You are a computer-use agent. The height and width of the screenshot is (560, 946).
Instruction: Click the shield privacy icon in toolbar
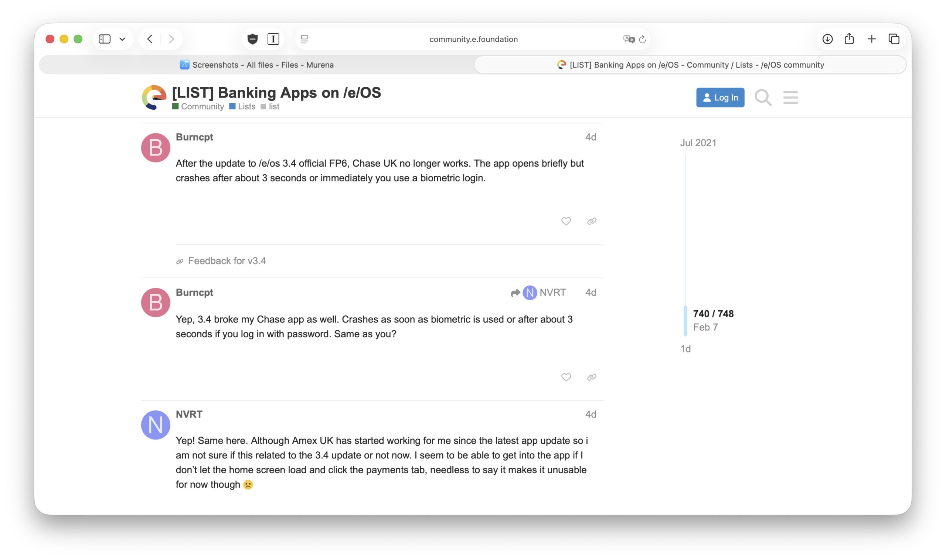pos(252,39)
